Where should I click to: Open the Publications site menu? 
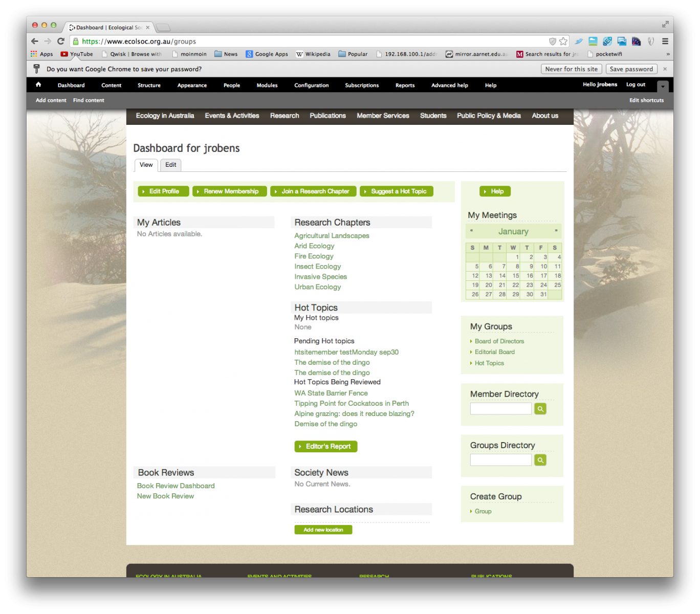pyautogui.click(x=327, y=116)
